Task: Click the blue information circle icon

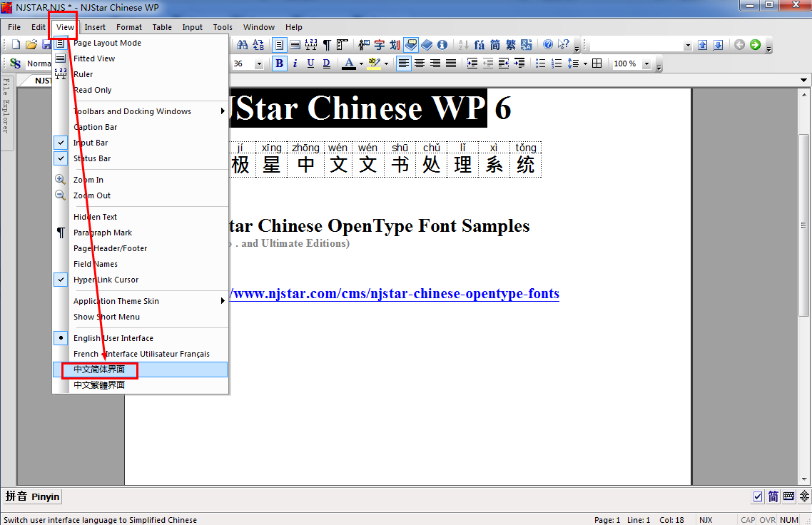Action: 442,45
